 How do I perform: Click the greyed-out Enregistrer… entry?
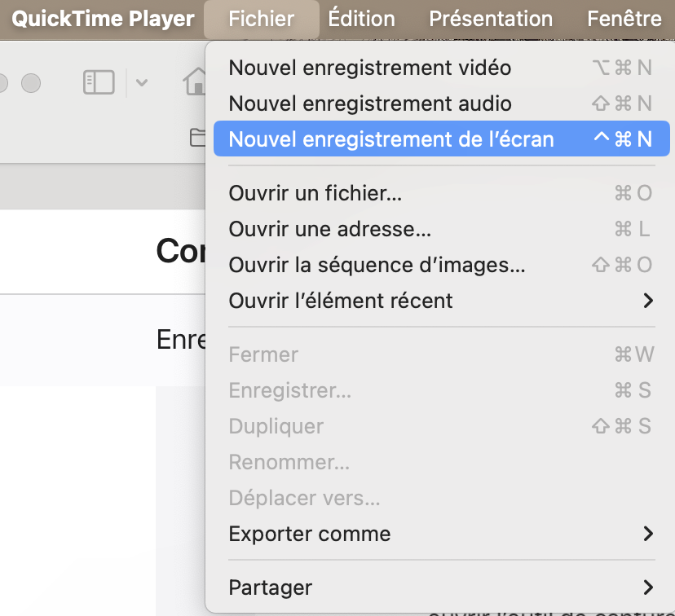[290, 390]
